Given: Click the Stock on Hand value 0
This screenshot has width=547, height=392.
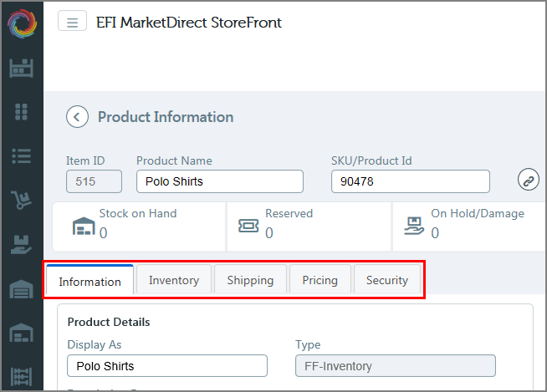Looking at the screenshot, I should click(x=103, y=233).
